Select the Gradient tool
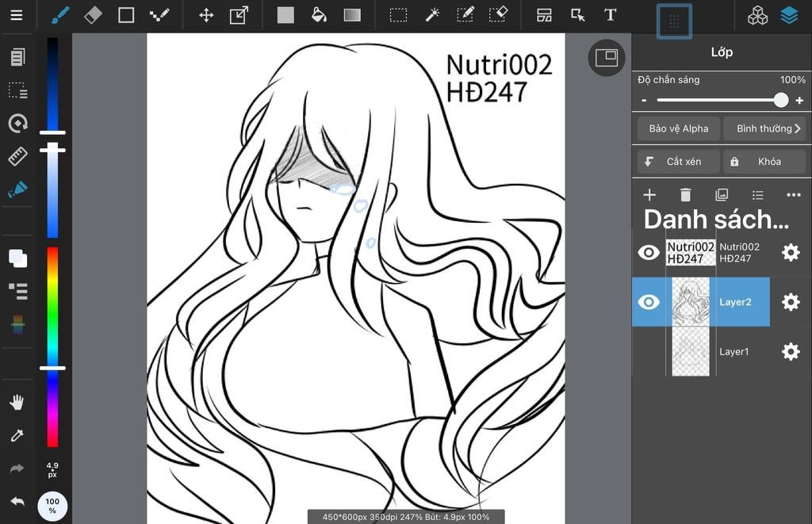Screen dimensions: 812x524 click(352, 15)
